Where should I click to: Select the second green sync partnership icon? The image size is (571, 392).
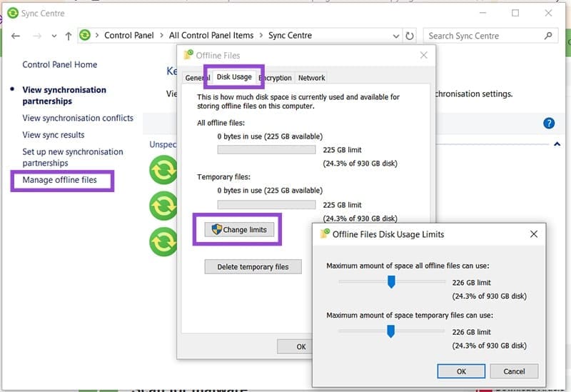coord(163,206)
